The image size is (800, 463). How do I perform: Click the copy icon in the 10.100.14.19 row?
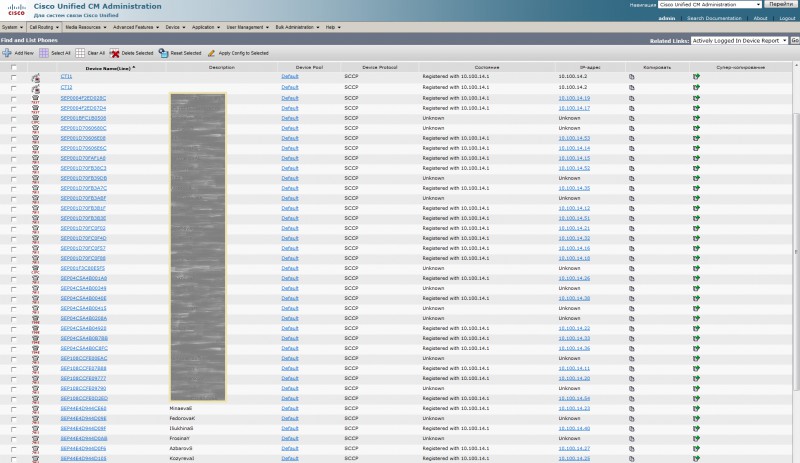point(632,98)
